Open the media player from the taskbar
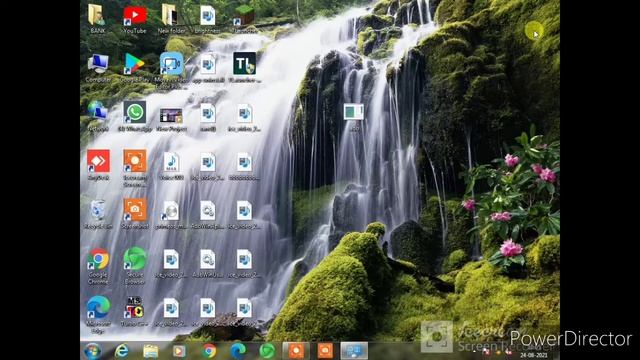This screenshot has height=360, width=640. (179, 351)
